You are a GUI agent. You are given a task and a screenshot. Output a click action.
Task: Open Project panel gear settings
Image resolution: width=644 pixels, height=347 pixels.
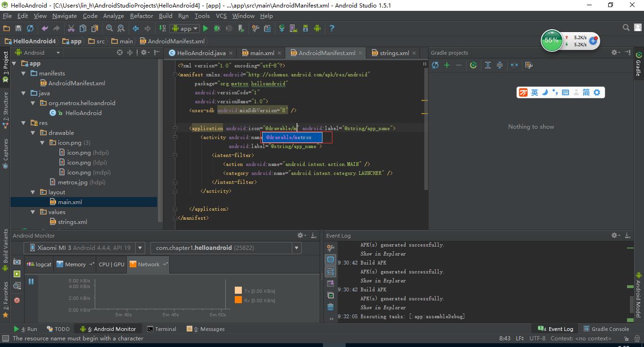(x=145, y=53)
